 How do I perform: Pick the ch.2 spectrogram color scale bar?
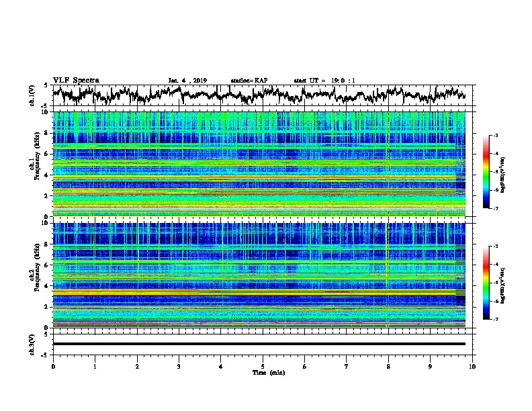click(x=486, y=283)
